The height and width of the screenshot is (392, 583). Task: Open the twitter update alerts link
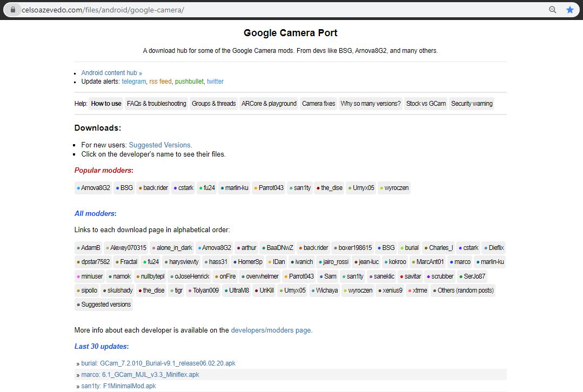tap(215, 82)
